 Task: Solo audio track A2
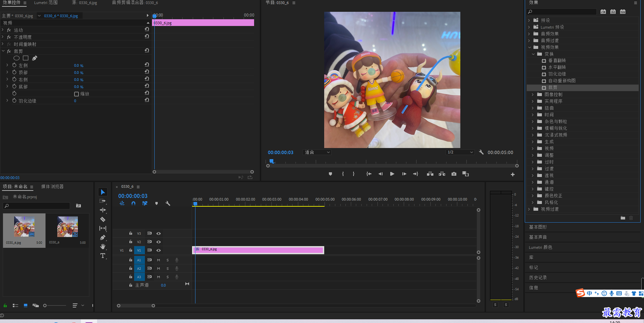(x=167, y=268)
